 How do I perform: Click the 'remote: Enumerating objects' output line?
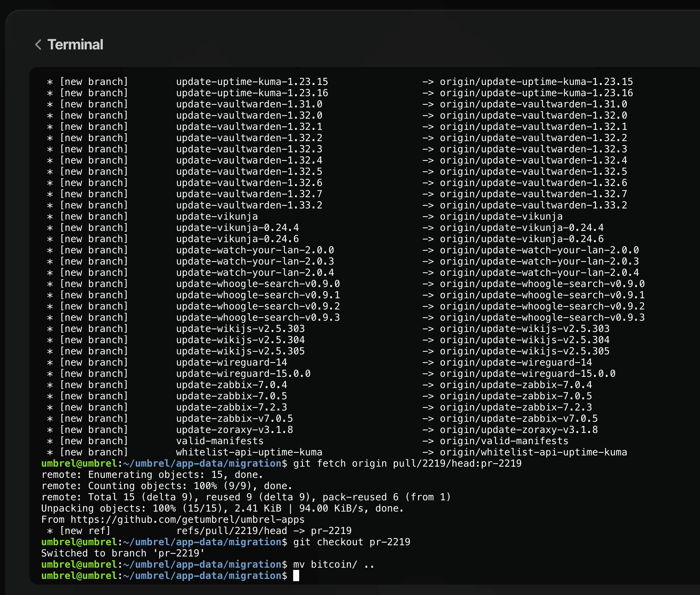pyautogui.click(x=152, y=475)
